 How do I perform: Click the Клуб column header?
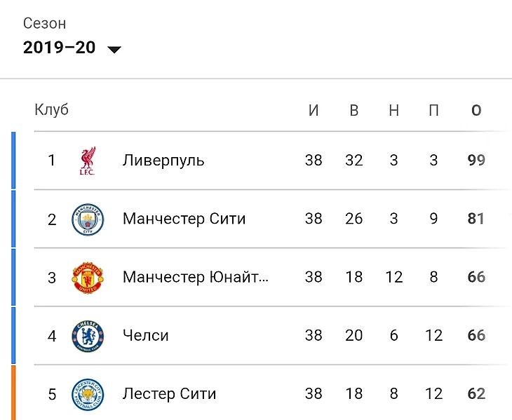tap(52, 109)
